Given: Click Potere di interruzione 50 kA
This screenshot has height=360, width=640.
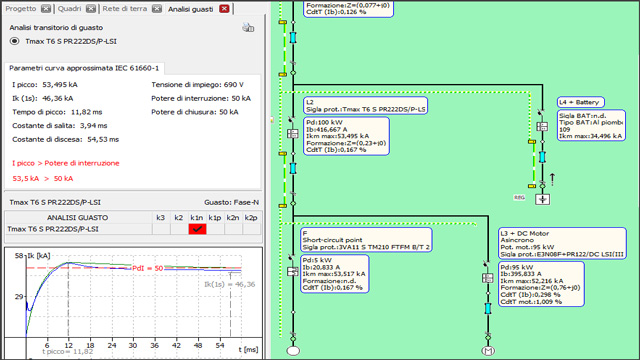Looking at the screenshot, I should 201,98.
